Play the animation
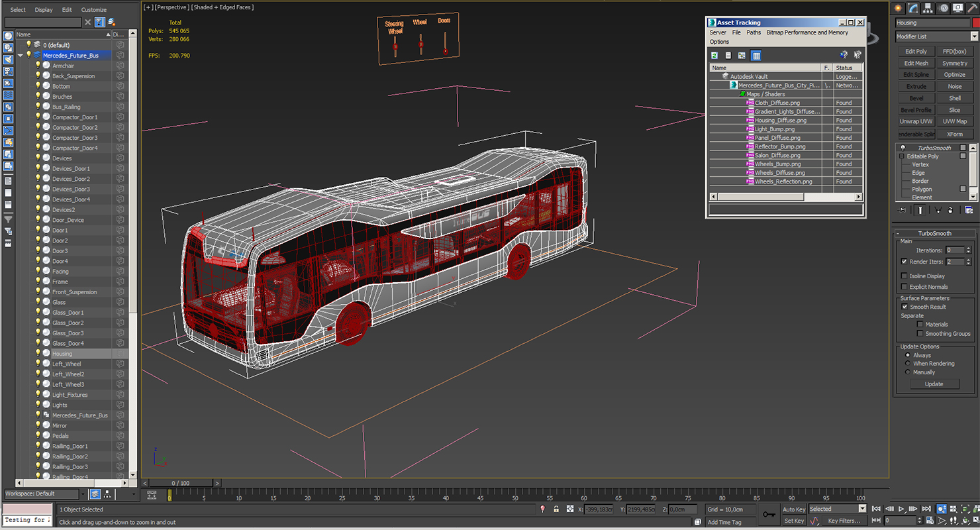The image size is (980, 530). point(902,509)
